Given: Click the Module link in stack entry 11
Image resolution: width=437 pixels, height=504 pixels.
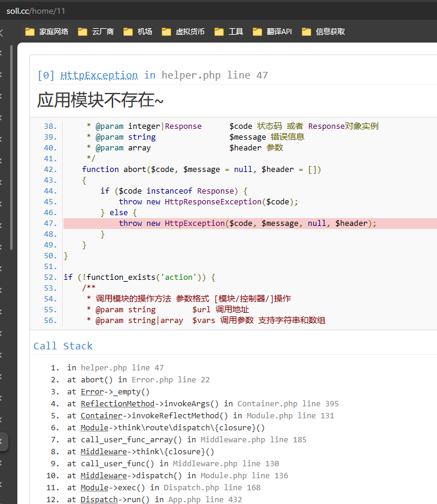Looking at the screenshot, I should pos(95,488).
